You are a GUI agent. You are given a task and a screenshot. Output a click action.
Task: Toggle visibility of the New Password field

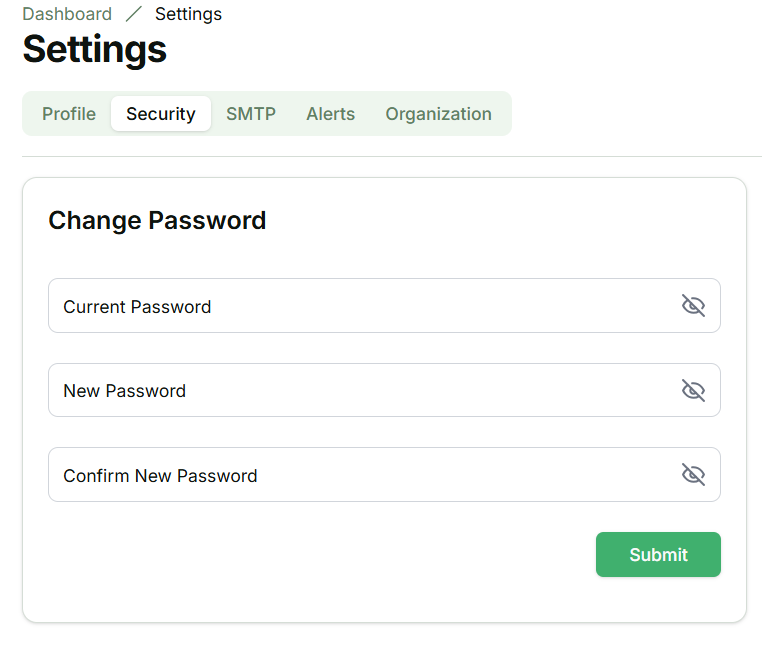[693, 390]
